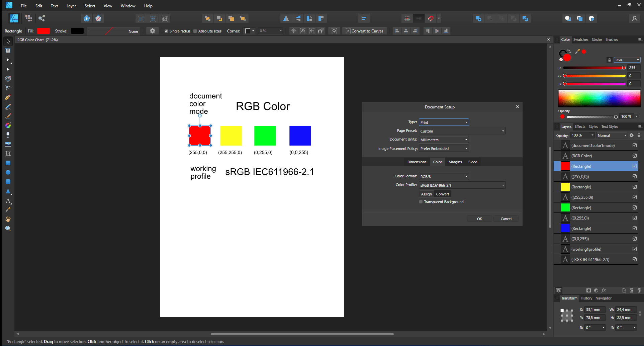Click the Convert to Curves button
The width and height of the screenshot is (644, 346).
coord(364,31)
